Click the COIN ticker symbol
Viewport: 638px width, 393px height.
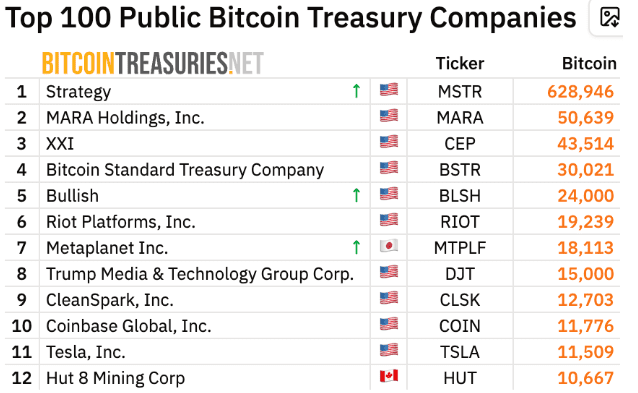tap(460, 326)
